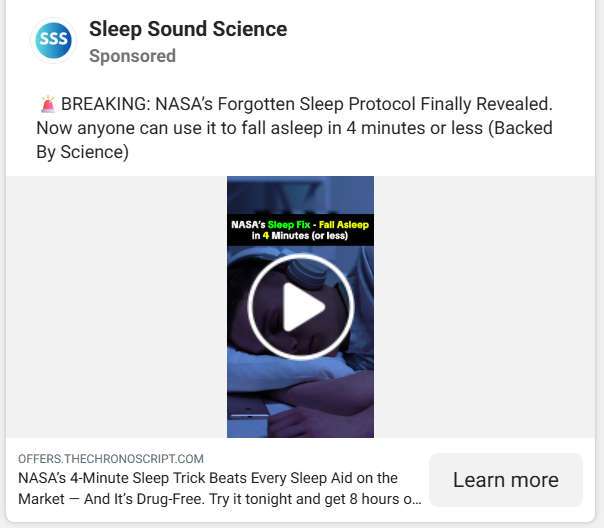
Task: Click the red siren emoji
Action: [x=47, y=104]
